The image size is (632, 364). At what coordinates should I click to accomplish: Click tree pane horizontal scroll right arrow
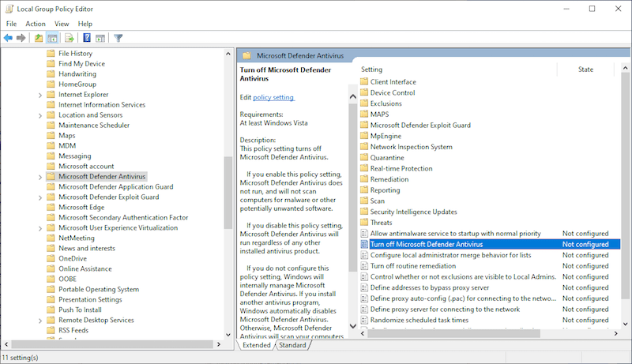(x=219, y=344)
